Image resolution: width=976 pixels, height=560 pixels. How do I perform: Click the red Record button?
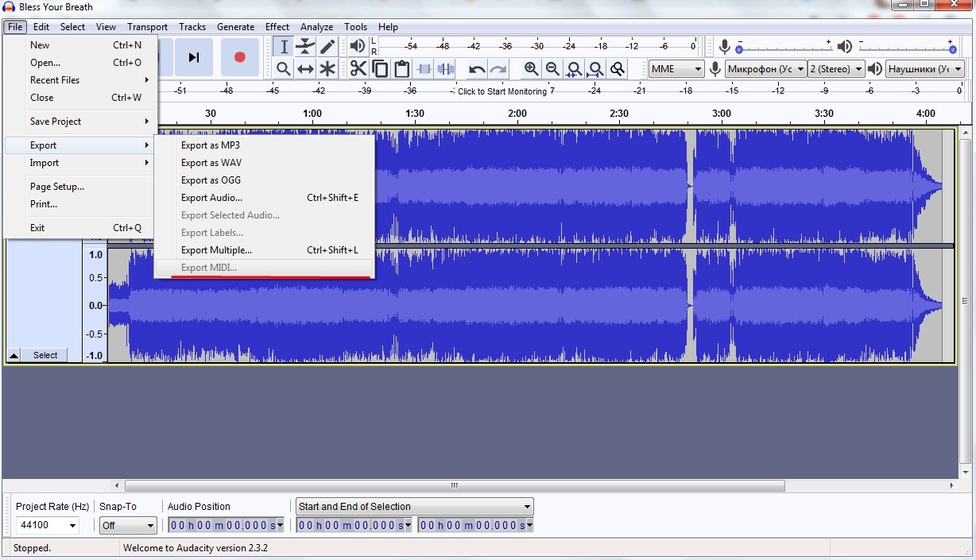pos(239,57)
